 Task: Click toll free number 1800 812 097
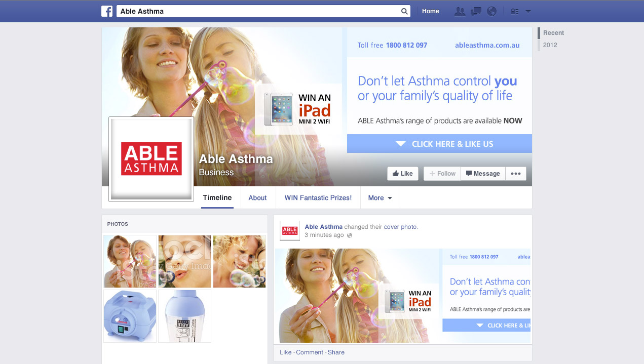[406, 45]
